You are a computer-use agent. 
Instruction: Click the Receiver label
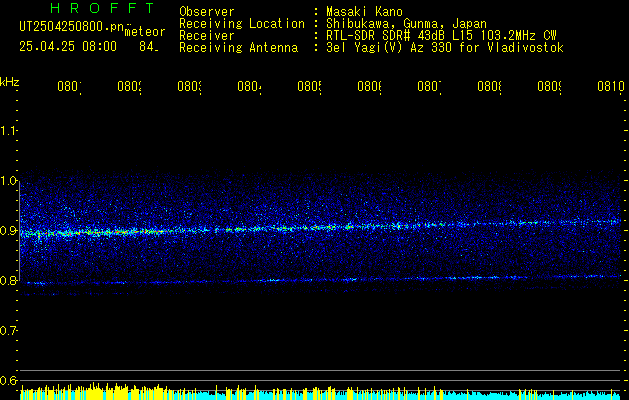coord(207,36)
